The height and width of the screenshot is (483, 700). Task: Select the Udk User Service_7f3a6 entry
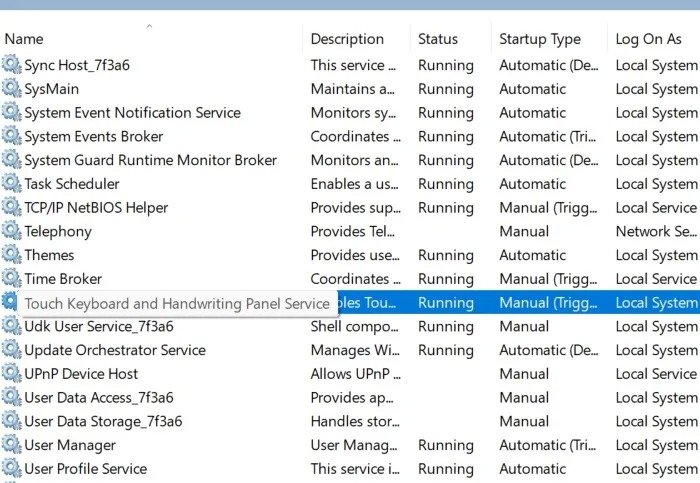(x=98, y=327)
